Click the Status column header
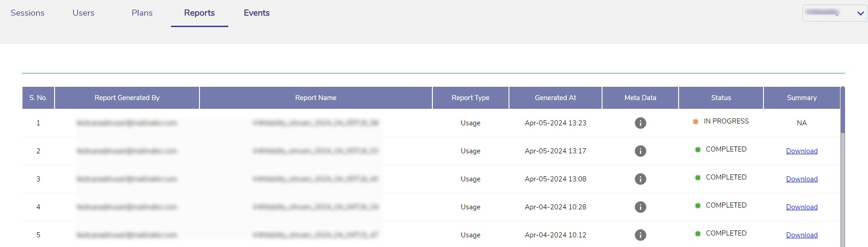Viewport: 868px width, 247px height. click(x=721, y=98)
